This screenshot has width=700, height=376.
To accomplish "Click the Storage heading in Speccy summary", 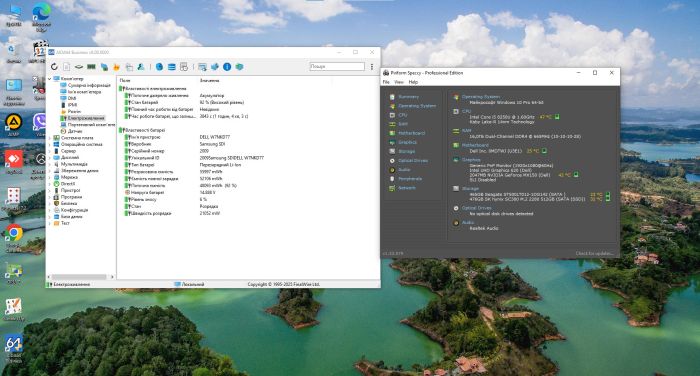I will [x=470, y=188].
